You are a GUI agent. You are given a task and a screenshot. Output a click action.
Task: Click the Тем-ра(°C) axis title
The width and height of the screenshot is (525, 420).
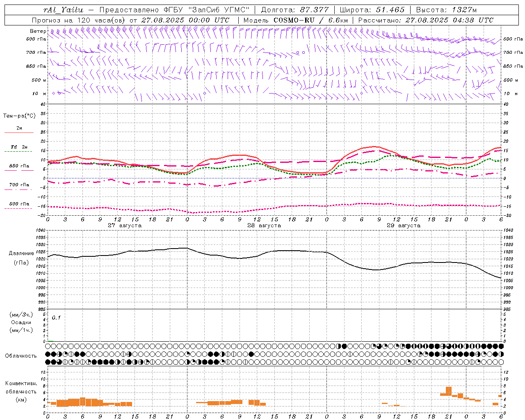[19, 116]
